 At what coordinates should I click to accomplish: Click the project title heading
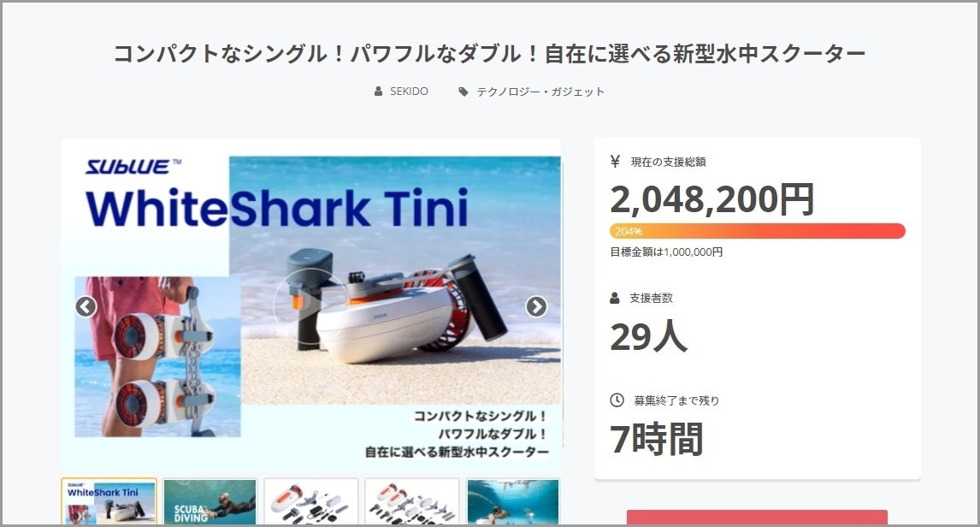[489, 53]
